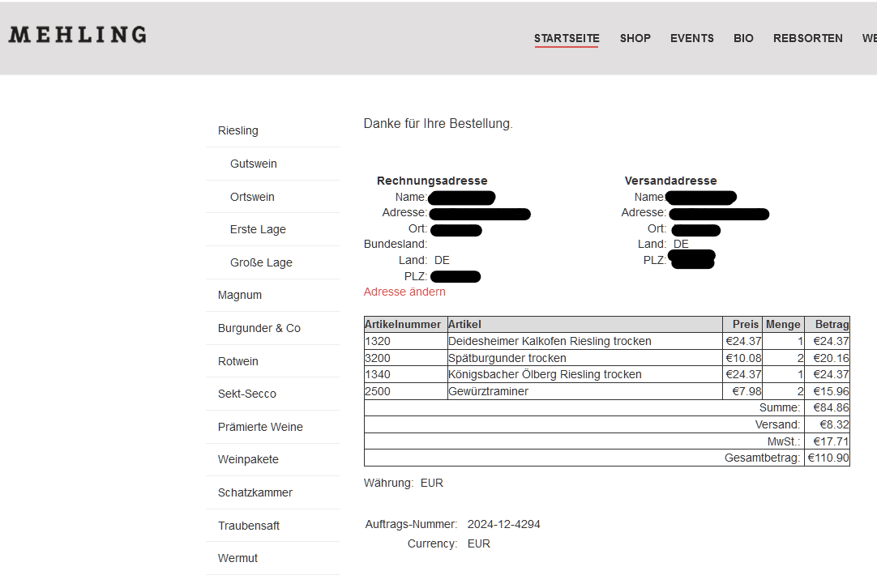Click amount €20.16
The image size is (877, 588).
[831, 358]
